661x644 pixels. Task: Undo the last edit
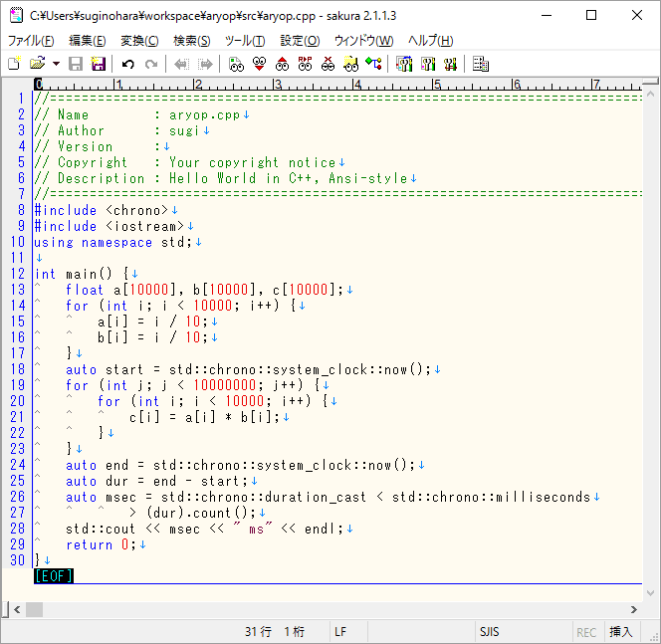[127, 64]
